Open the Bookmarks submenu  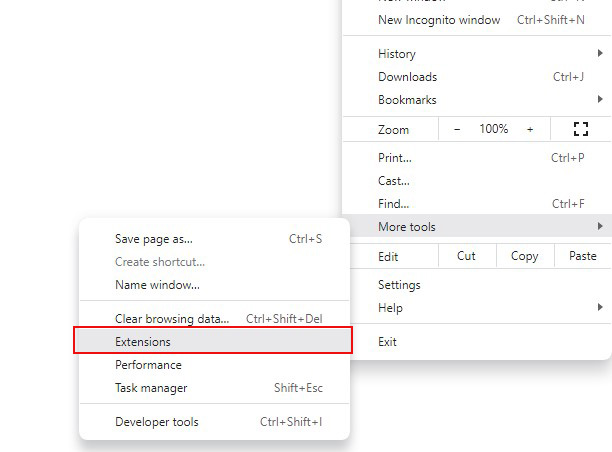(x=477, y=100)
